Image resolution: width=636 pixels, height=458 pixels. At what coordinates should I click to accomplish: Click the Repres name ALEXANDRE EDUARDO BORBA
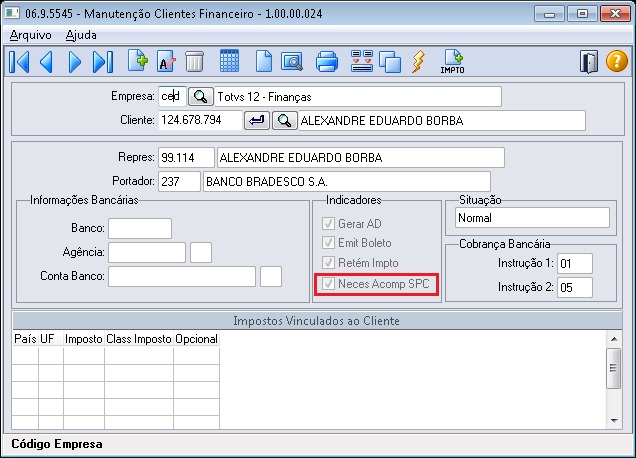pos(361,157)
